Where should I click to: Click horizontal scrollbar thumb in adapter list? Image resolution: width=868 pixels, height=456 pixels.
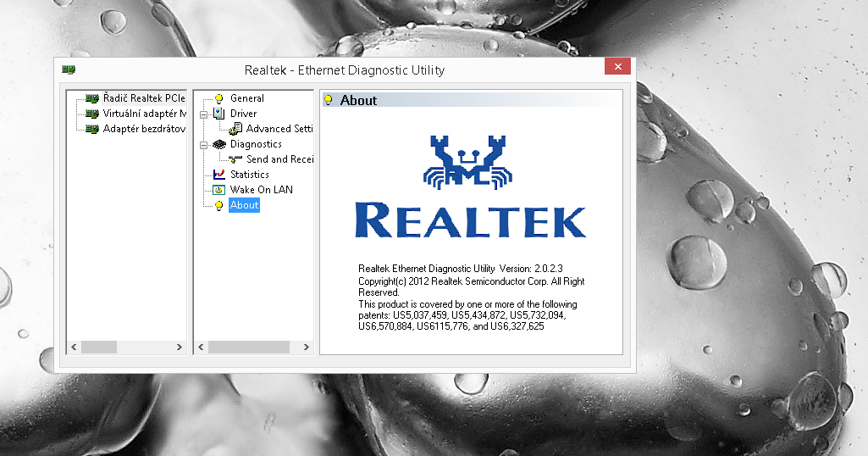pyautogui.click(x=98, y=347)
